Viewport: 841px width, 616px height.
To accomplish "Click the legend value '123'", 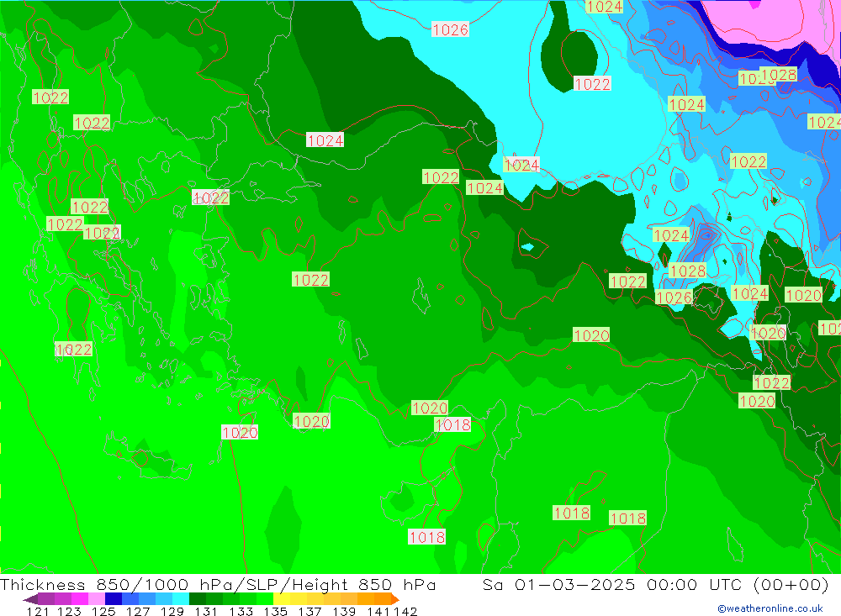I will [69, 611].
